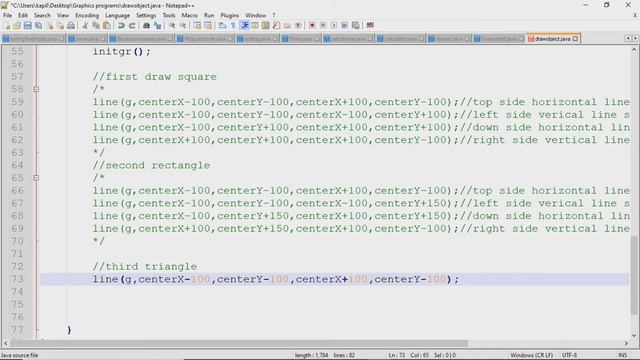Click the Save All toolbar icon
The width and height of the screenshot is (640, 360).
coord(38,26)
